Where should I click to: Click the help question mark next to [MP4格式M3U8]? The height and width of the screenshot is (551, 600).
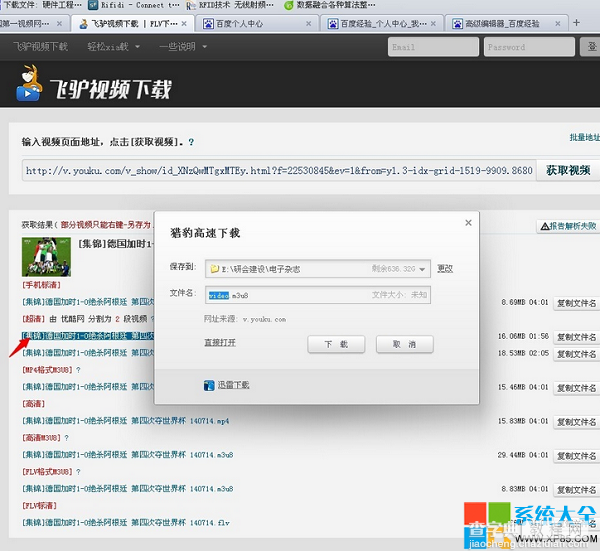(x=78, y=370)
